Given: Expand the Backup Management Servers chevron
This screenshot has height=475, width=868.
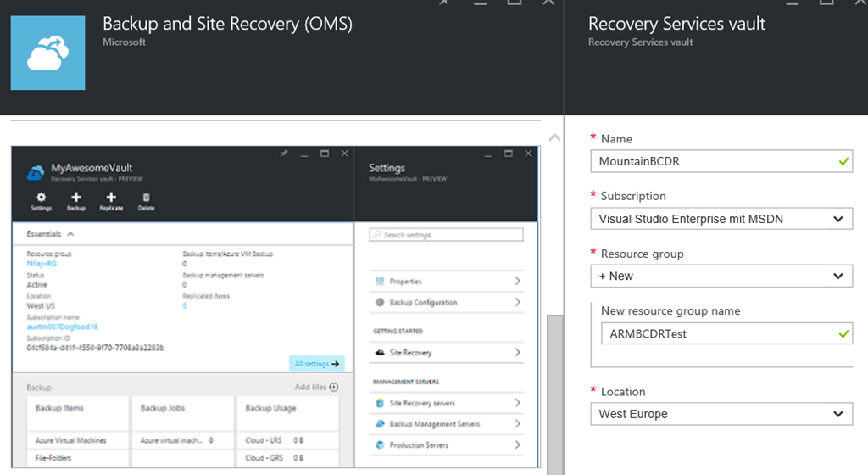Looking at the screenshot, I should point(518,424).
